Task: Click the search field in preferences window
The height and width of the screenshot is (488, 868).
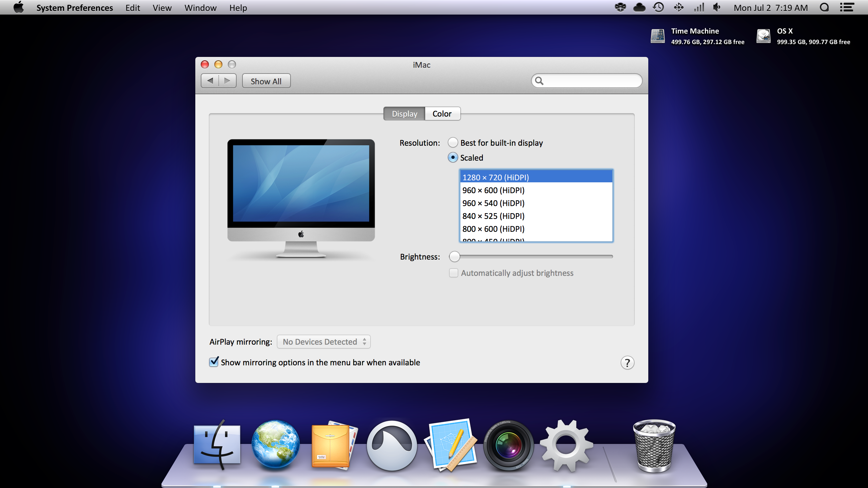Action: coord(587,81)
